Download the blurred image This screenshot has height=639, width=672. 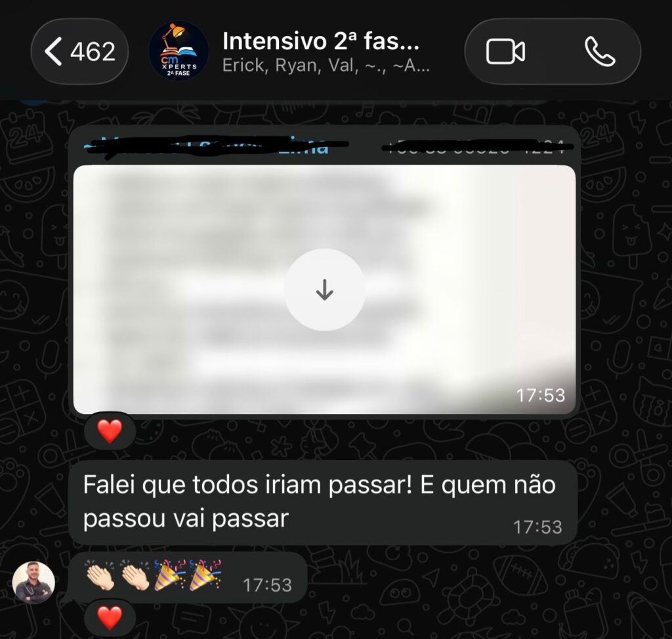tap(324, 290)
